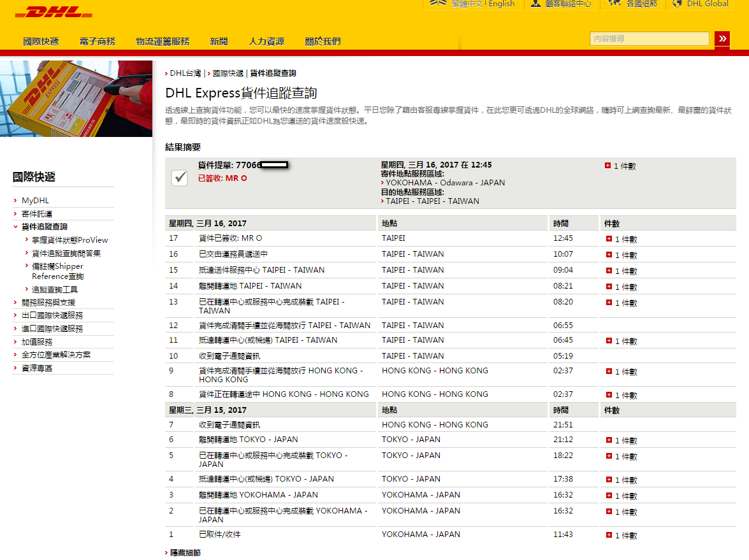The image size is (749, 560).
Task: Expand plus icon on row 16 at 10:07
Action: (609, 254)
